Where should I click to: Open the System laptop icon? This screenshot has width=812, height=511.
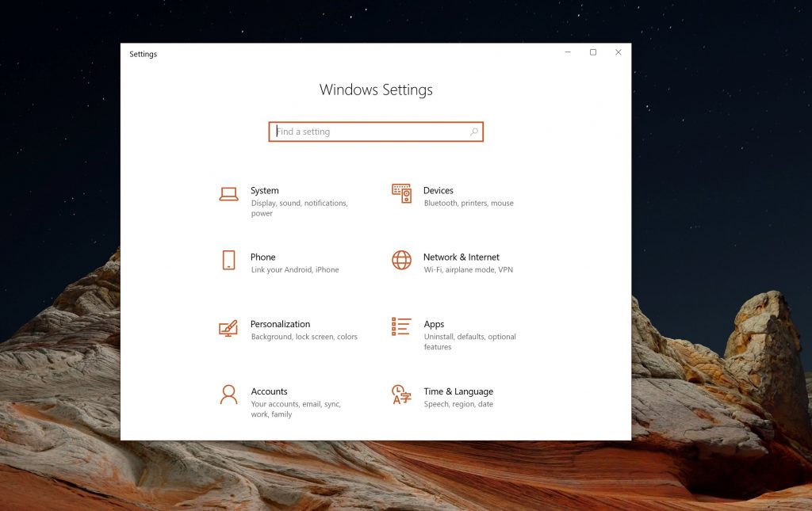click(228, 194)
